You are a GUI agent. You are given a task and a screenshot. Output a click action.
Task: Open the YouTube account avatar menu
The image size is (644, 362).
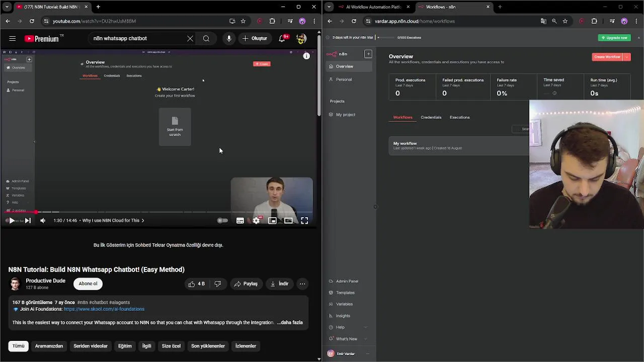pyautogui.click(x=301, y=38)
